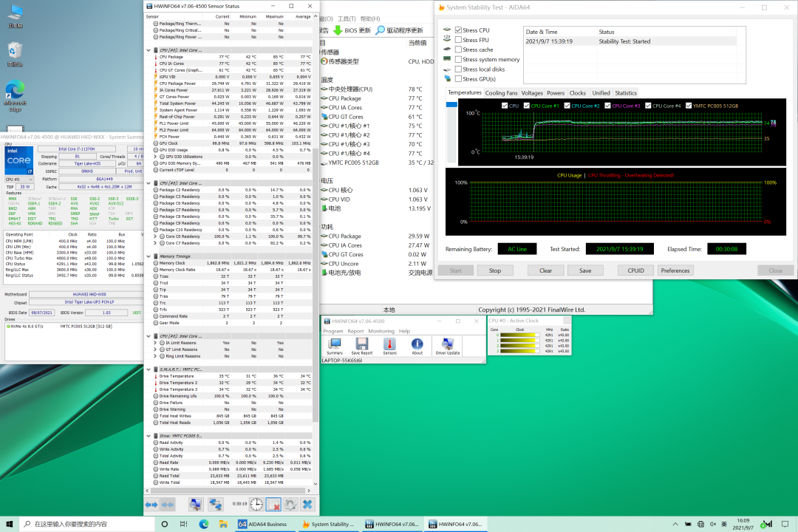798x532 pixels.
Task: Open the HWiNFO Driver Update icon
Action: click(x=447, y=344)
